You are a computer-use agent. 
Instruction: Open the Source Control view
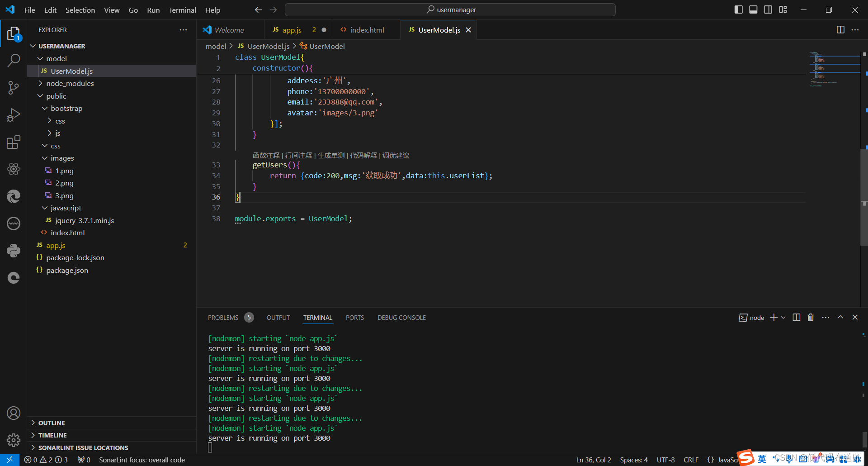pyautogui.click(x=14, y=88)
